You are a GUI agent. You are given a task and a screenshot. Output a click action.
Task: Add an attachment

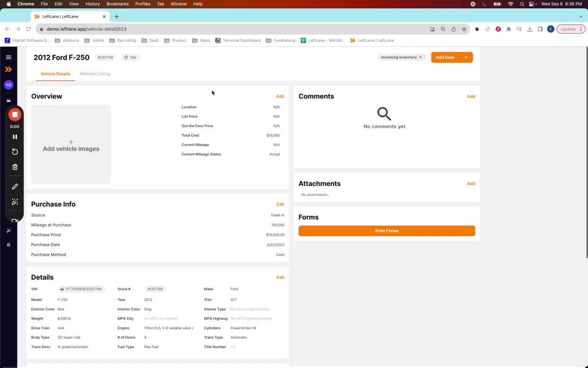[x=471, y=183]
